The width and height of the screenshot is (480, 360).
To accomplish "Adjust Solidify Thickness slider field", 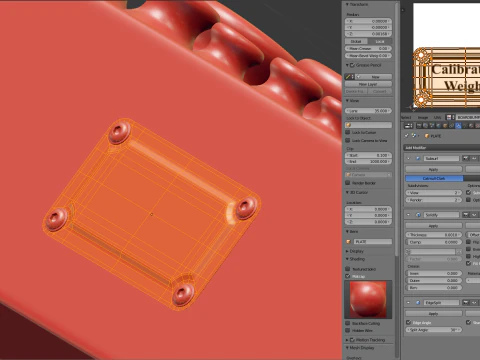I will coord(434,235).
